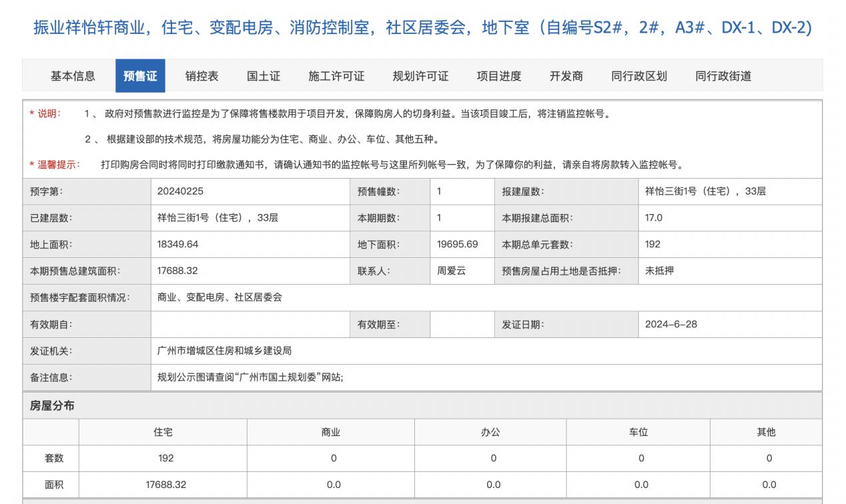
Task: Select the 预售证 tab
Action: [140, 76]
